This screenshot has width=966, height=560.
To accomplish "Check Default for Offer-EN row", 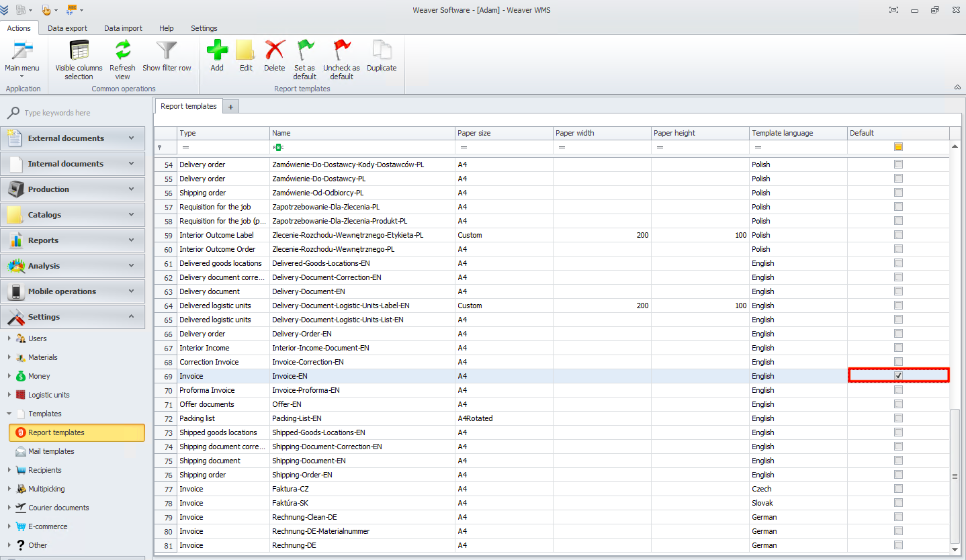I will tap(898, 404).
